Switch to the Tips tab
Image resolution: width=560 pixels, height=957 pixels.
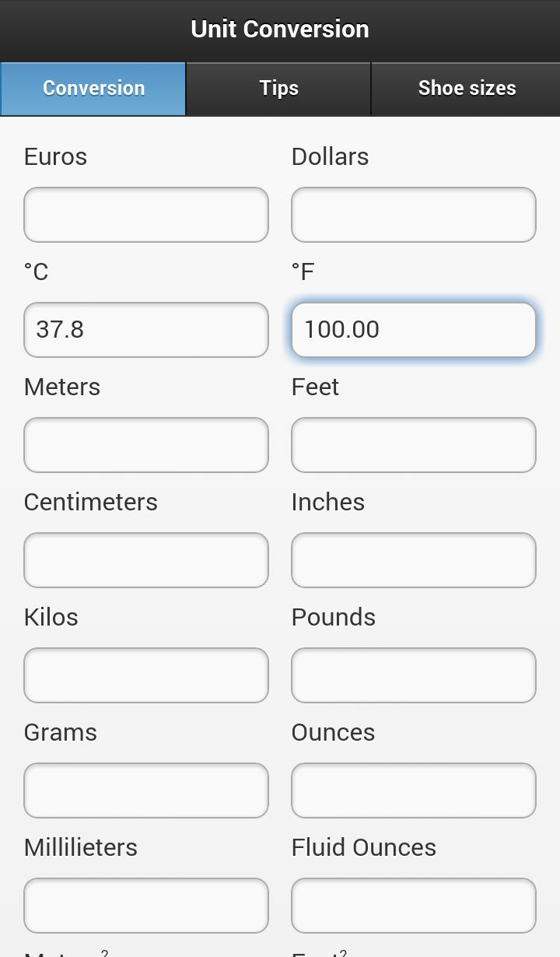tap(278, 88)
